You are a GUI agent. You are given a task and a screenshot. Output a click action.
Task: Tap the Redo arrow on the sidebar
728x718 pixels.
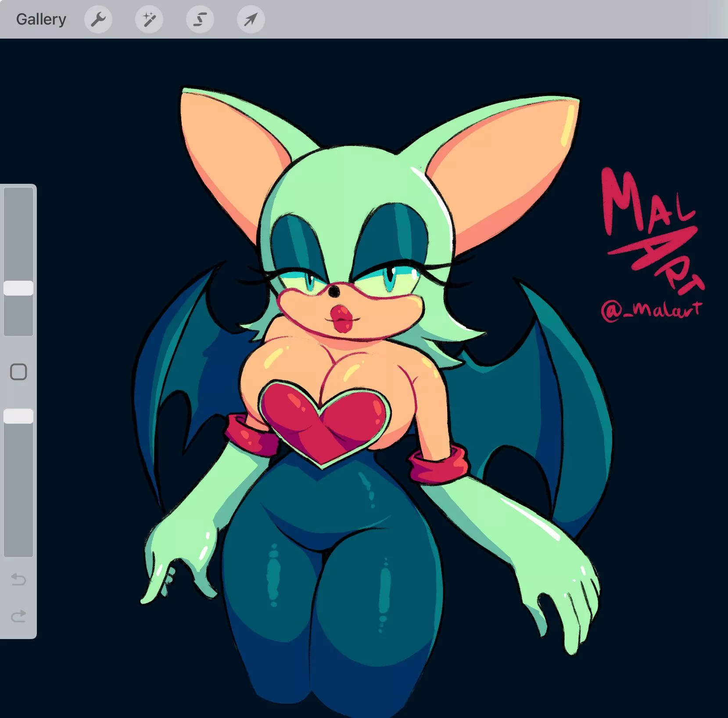coord(19,616)
